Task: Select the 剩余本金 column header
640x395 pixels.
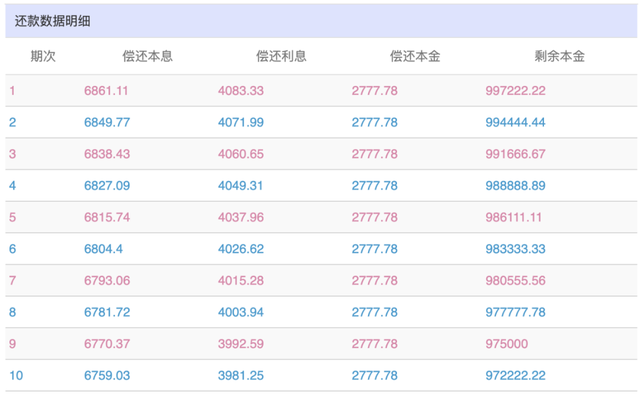Action: point(560,56)
